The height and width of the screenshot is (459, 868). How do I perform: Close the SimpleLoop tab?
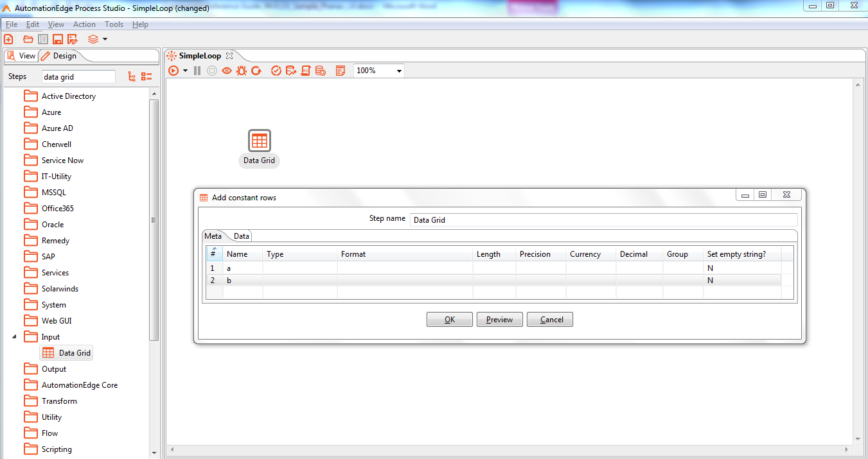pyautogui.click(x=229, y=56)
